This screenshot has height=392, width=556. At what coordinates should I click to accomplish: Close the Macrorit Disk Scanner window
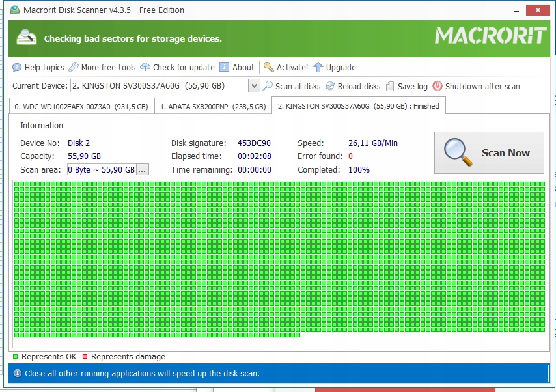point(538,10)
